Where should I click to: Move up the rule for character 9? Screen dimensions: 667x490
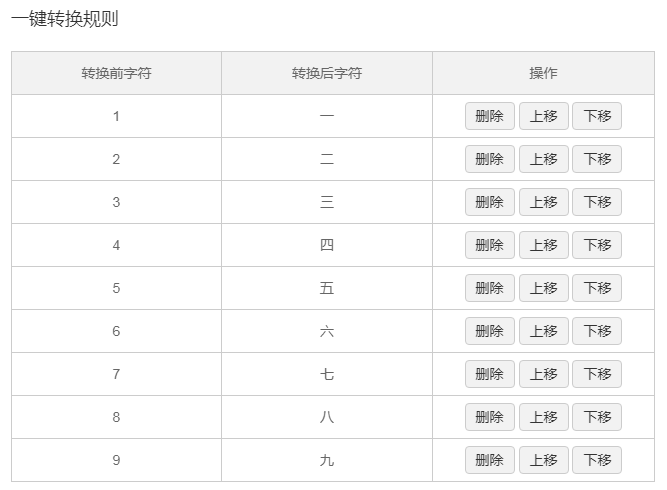coord(544,460)
